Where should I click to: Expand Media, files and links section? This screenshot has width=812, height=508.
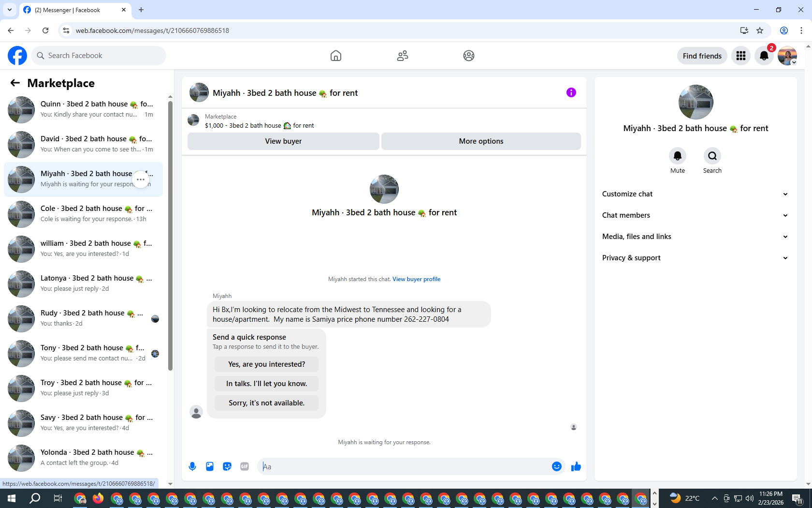click(696, 237)
